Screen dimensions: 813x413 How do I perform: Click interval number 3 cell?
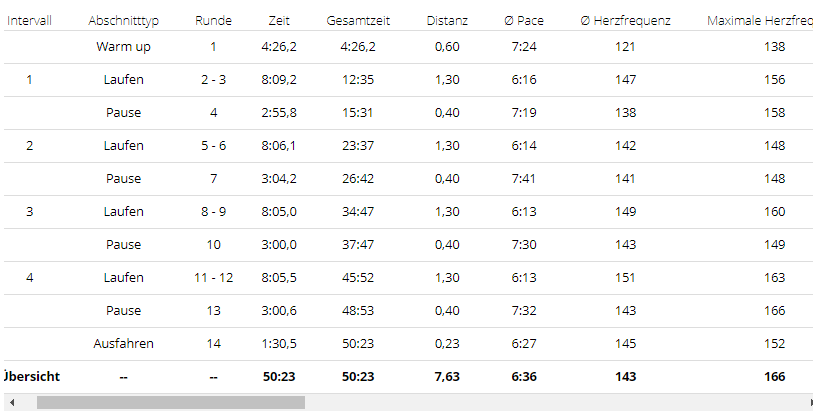point(30,212)
